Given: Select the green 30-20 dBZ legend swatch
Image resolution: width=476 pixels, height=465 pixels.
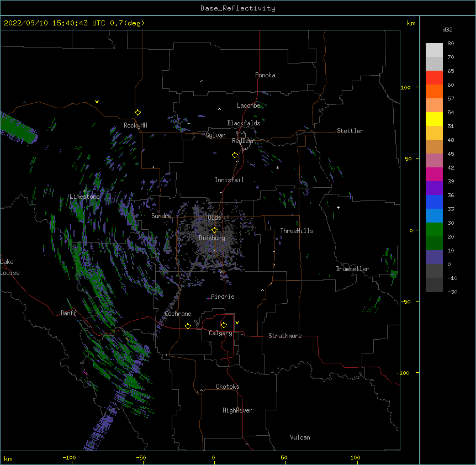Looking at the screenshot, I should [434, 230].
